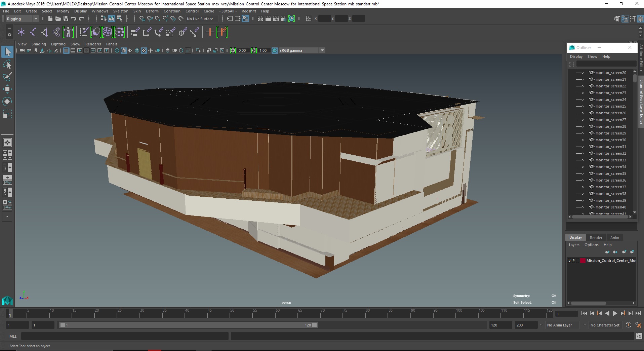The width and height of the screenshot is (644, 351).
Task: Open Options menu in layer editor
Action: (591, 245)
